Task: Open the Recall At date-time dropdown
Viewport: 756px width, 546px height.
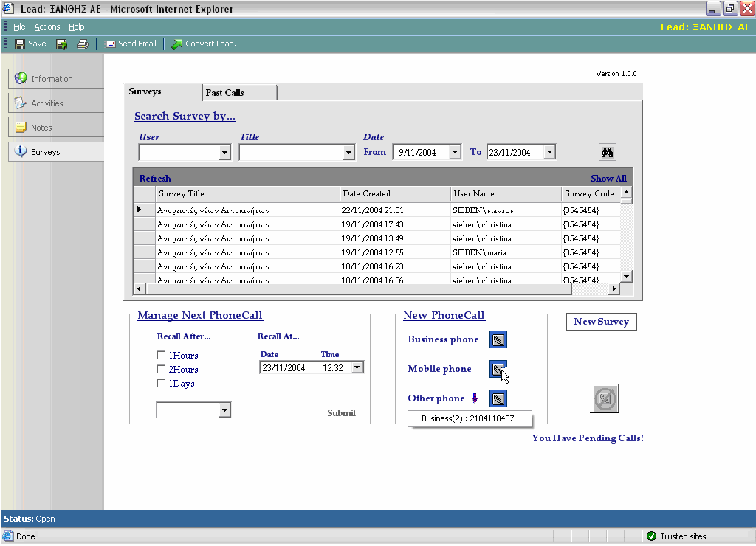Action: tap(357, 367)
